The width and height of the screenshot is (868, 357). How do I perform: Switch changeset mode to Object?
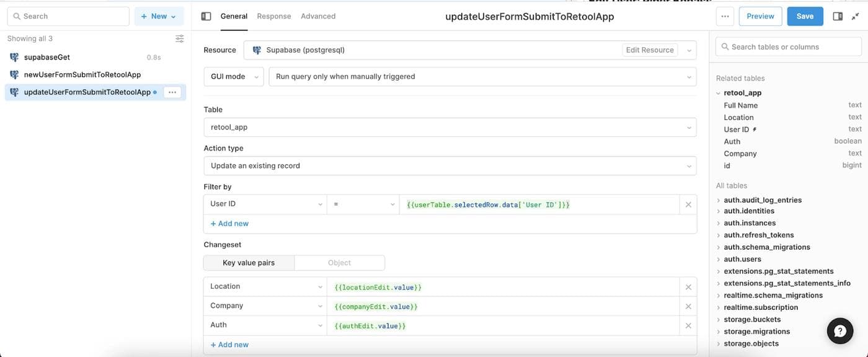click(339, 263)
